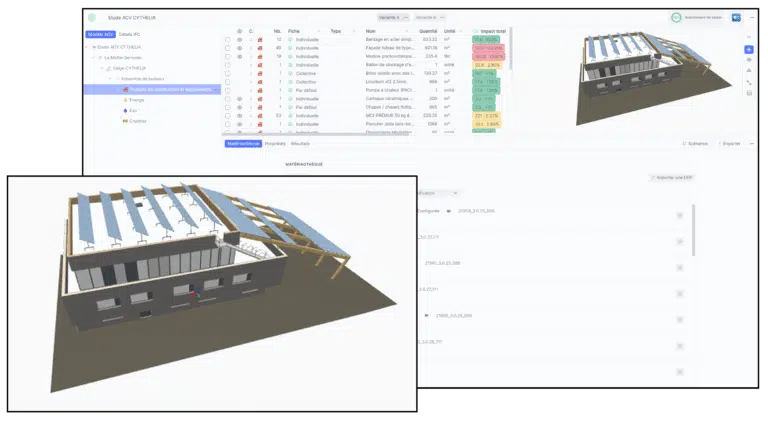Open the three-dot menu in top-right header
Viewport: 768px width, 421px height.
(x=752, y=17)
